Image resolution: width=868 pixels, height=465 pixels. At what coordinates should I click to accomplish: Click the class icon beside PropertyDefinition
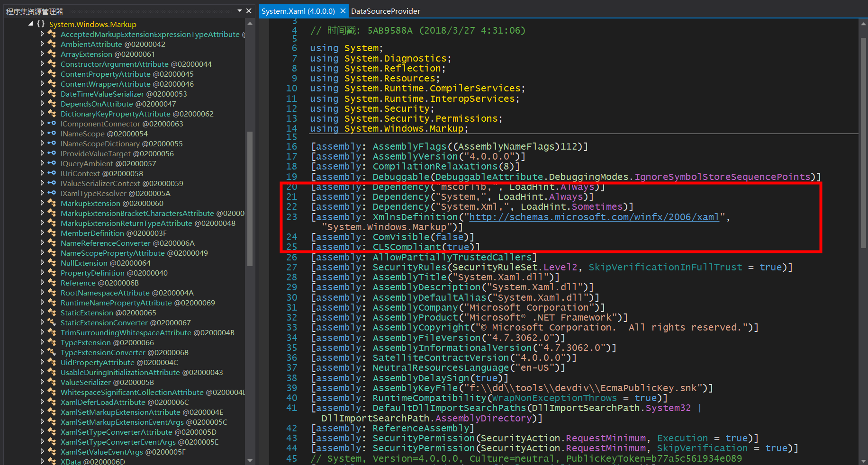(52, 273)
